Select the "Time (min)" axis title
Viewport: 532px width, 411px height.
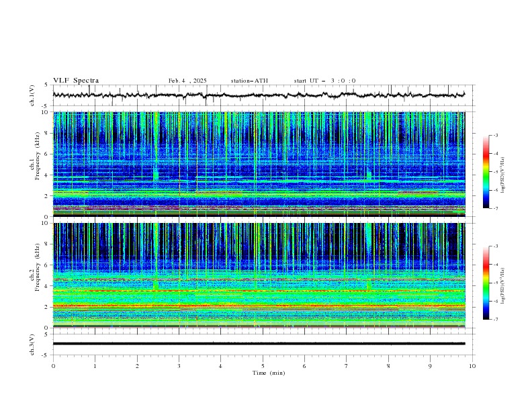click(269, 373)
